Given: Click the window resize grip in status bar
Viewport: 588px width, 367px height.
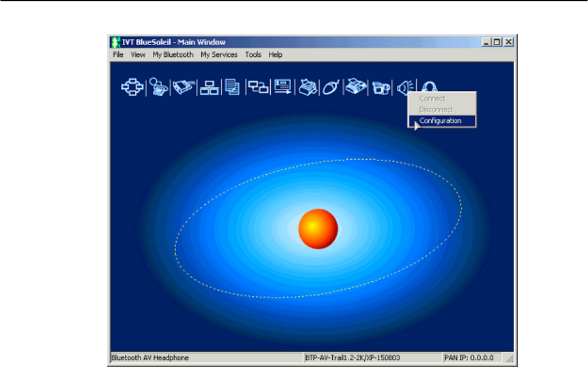Looking at the screenshot, I should (509, 359).
